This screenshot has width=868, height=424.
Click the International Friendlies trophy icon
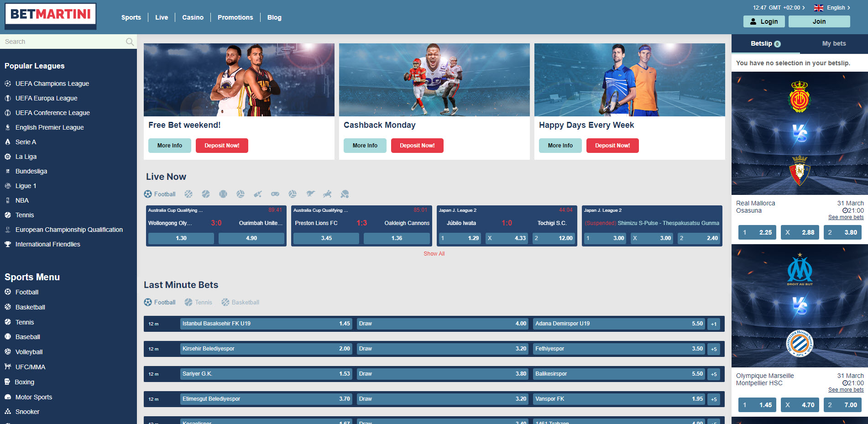pyautogui.click(x=8, y=244)
